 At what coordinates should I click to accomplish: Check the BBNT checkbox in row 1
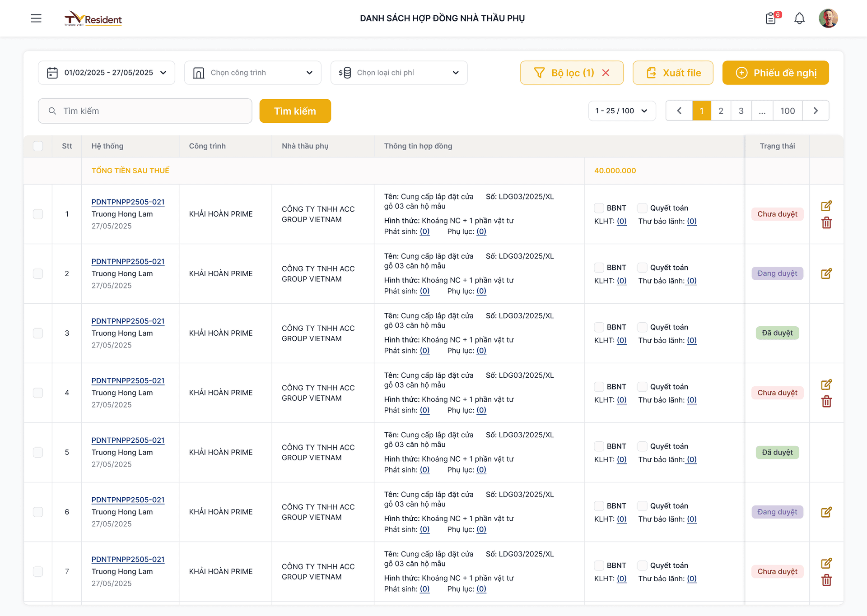tap(599, 208)
